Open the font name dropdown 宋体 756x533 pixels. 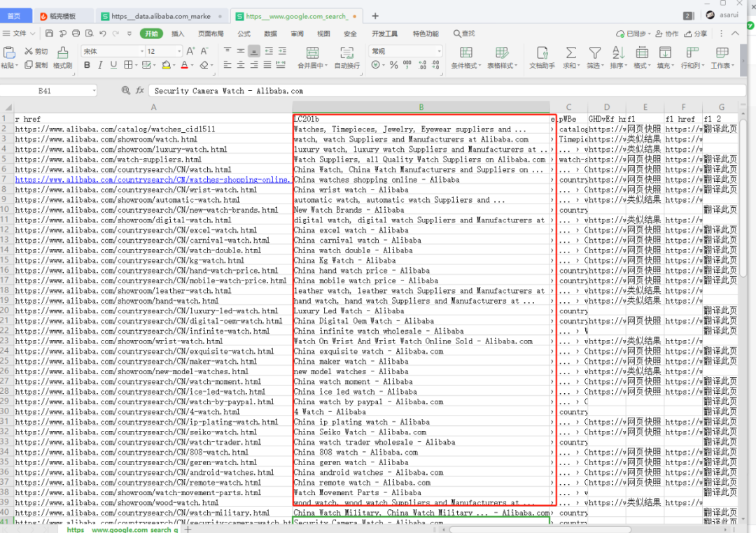click(141, 51)
